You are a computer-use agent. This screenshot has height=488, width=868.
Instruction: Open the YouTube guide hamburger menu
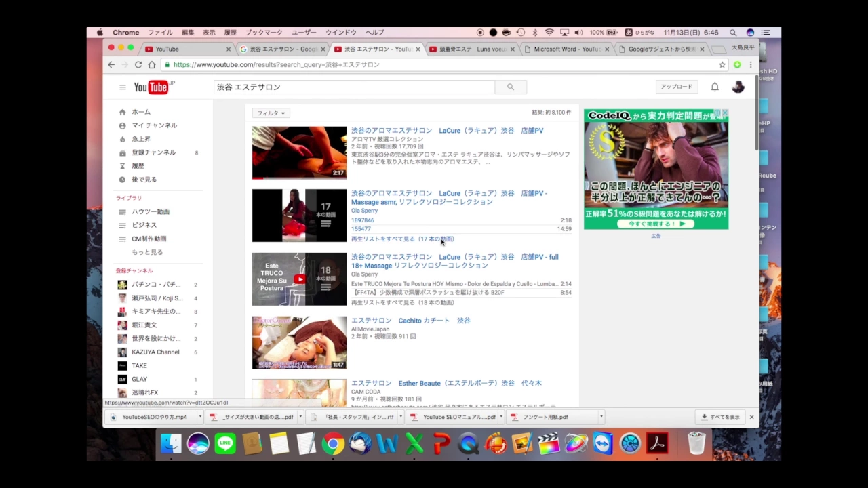tap(123, 87)
